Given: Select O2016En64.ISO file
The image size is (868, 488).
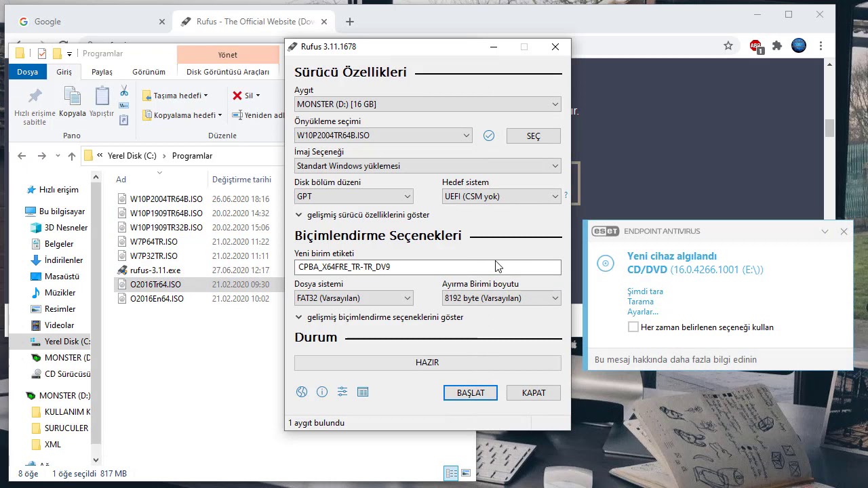Looking at the screenshot, I should [x=157, y=299].
